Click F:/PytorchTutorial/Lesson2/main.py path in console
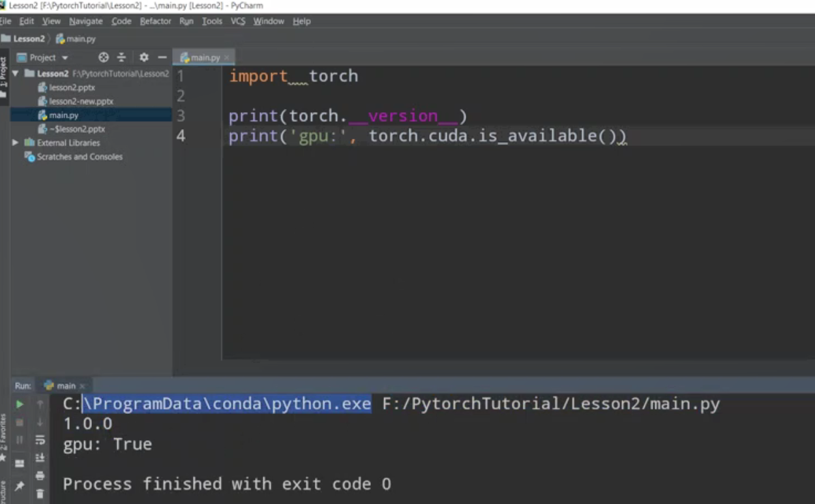The height and width of the screenshot is (504, 815). click(x=551, y=404)
